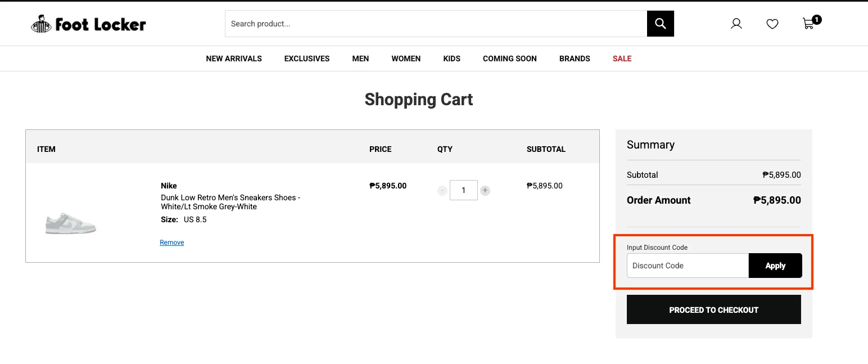Open NEW ARRIVALS menu
Viewport: 868px width, 364px height.
click(x=234, y=59)
